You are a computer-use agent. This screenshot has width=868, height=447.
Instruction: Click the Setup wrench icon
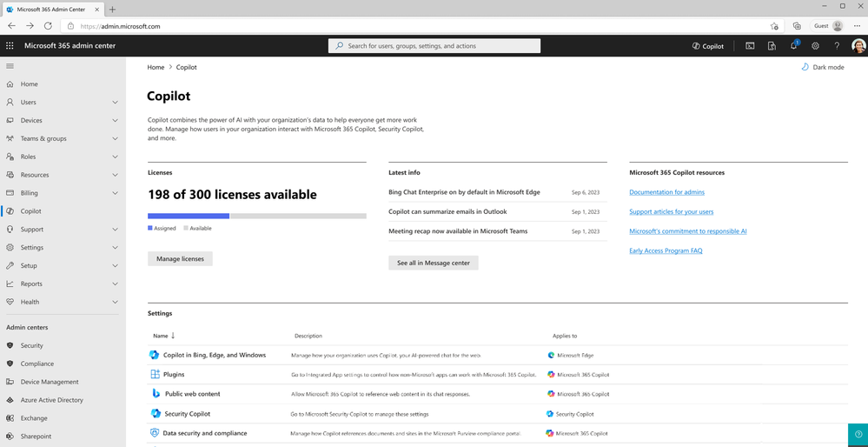click(x=10, y=266)
